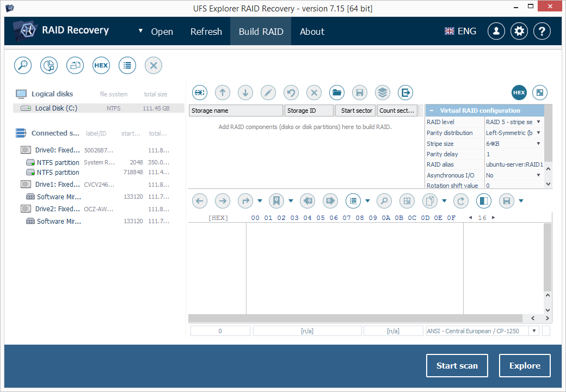The height and width of the screenshot is (392, 566).
Task: Open Asynchronous I/O dropdown
Action: pyautogui.click(x=538, y=175)
